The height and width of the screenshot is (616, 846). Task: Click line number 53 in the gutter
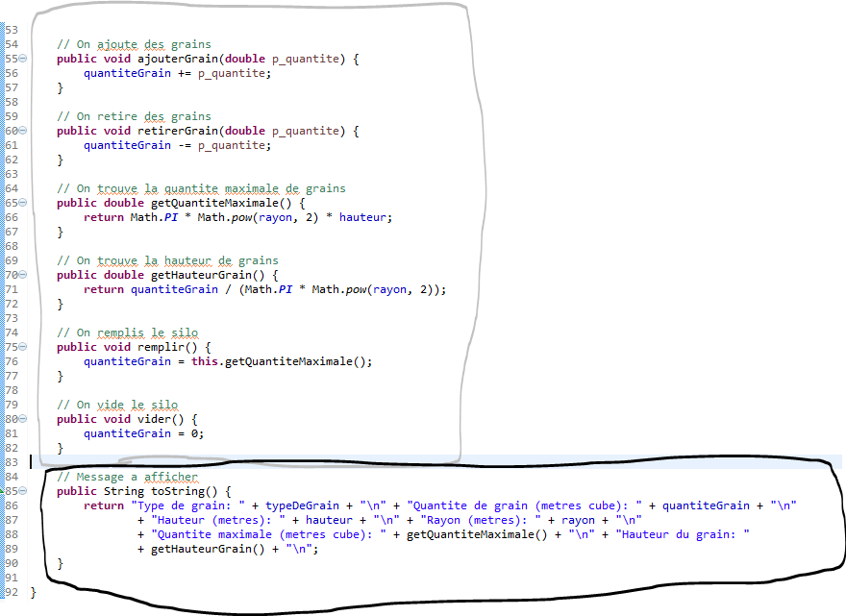[x=11, y=30]
